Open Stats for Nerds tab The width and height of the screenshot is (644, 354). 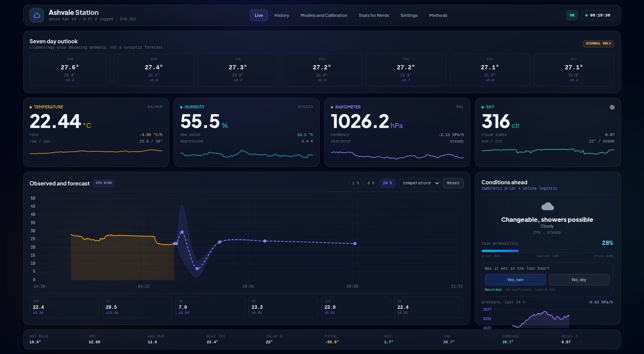(x=374, y=15)
